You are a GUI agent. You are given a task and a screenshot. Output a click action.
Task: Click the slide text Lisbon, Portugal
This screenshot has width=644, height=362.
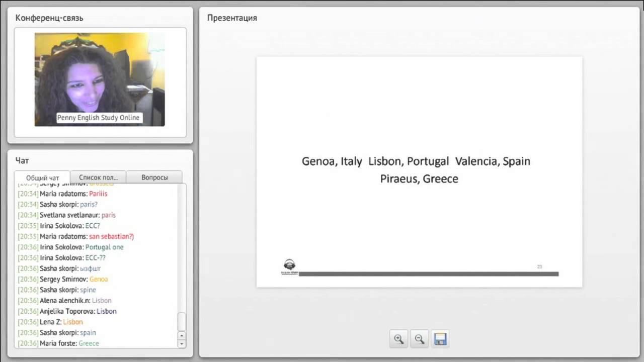(409, 161)
